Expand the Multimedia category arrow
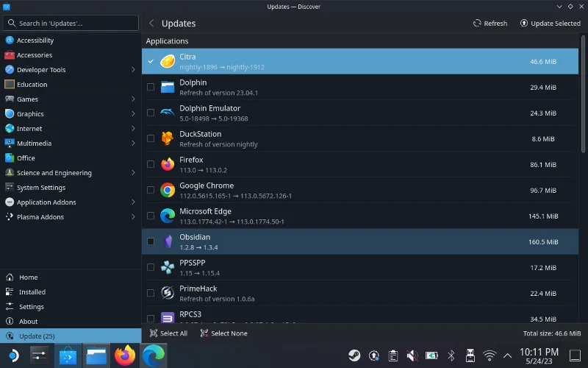This screenshot has height=368, width=588. pos(133,143)
